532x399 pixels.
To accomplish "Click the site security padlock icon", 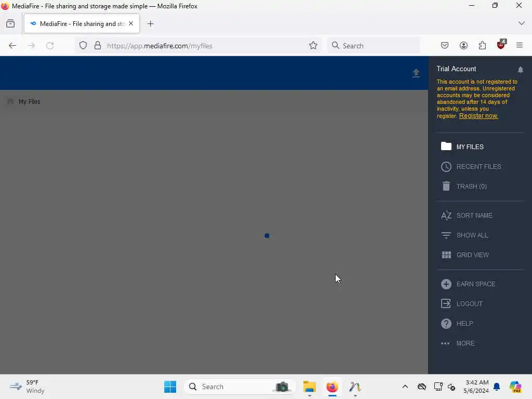I will (98, 46).
